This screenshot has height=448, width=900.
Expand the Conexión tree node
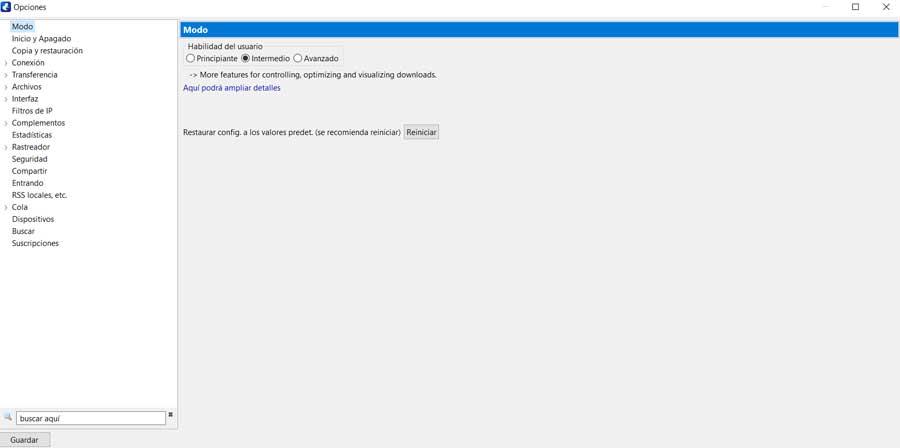pyautogui.click(x=6, y=63)
